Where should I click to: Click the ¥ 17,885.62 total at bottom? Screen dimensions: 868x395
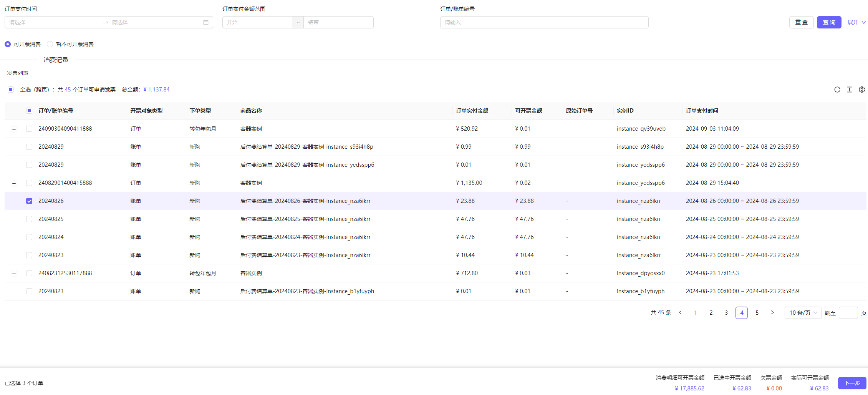[689, 388]
